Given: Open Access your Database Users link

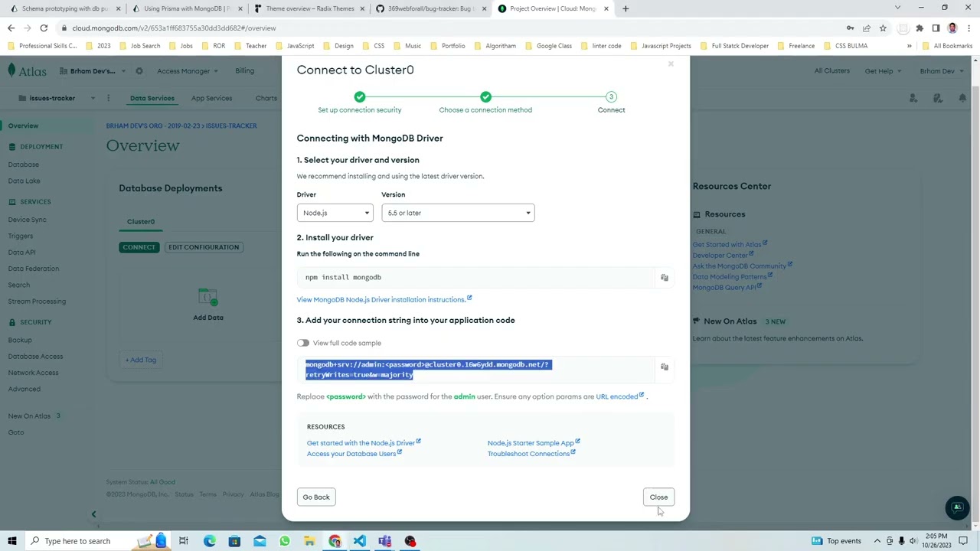Looking at the screenshot, I should pos(354,454).
